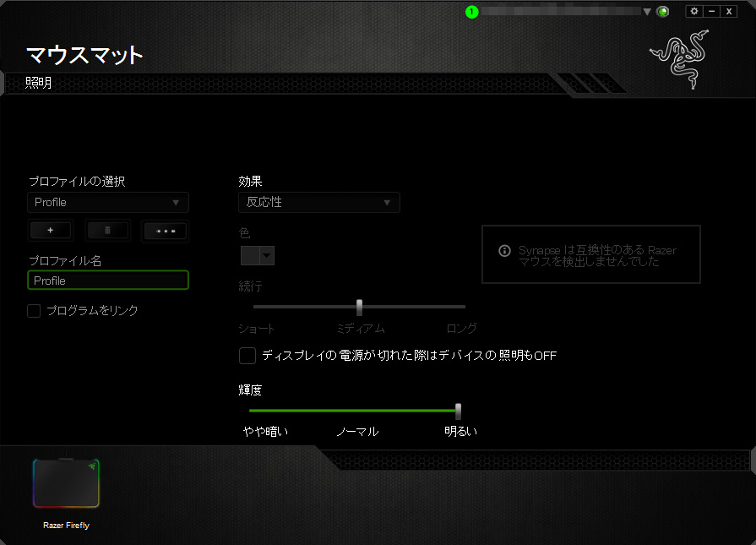
Task: Click the delete profile trash icon
Action: pyautogui.click(x=107, y=231)
